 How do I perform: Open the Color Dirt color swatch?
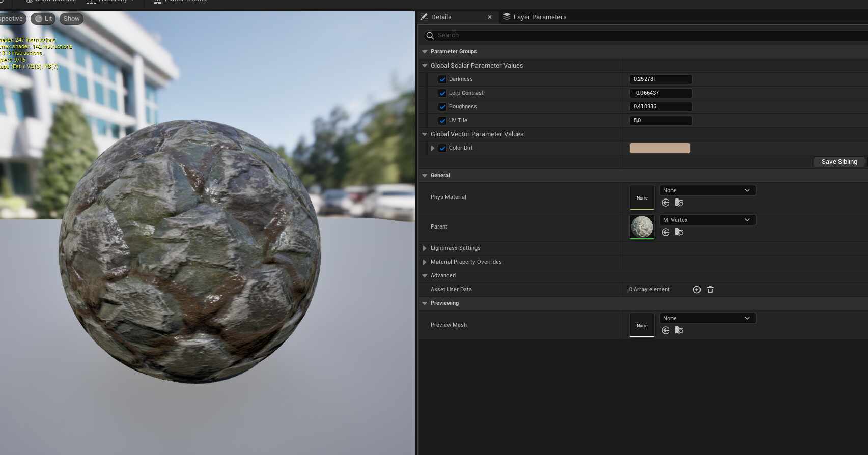tap(660, 148)
